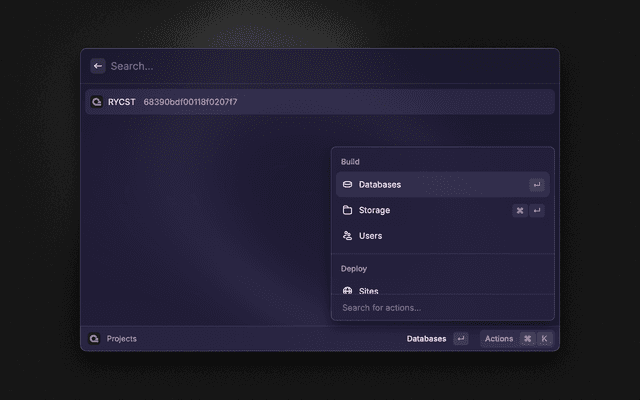Click the command key badge on the Storage row
640x400 pixels.
[x=520, y=211]
